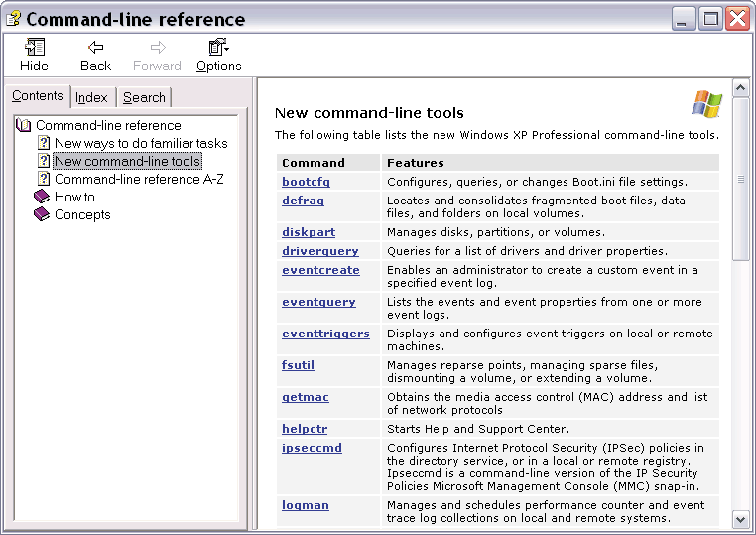Click the purple book icon beside Concepts

(x=42, y=214)
